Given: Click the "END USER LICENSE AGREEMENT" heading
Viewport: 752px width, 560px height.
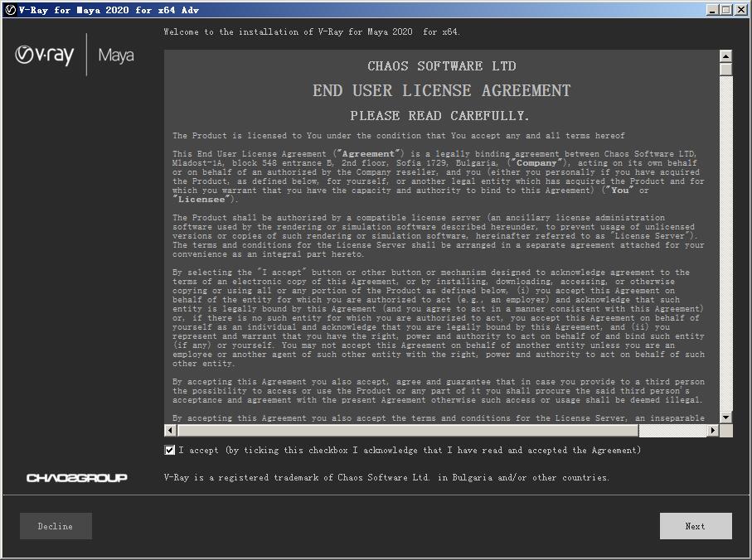Looking at the screenshot, I should coord(442,90).
